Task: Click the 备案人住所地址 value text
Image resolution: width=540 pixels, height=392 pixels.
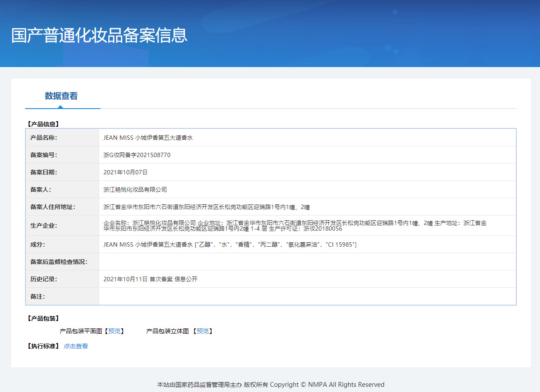Action: 207,207
